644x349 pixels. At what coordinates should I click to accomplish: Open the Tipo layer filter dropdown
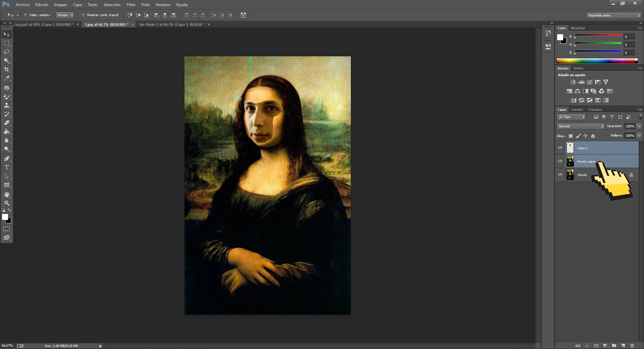(571, 117)
